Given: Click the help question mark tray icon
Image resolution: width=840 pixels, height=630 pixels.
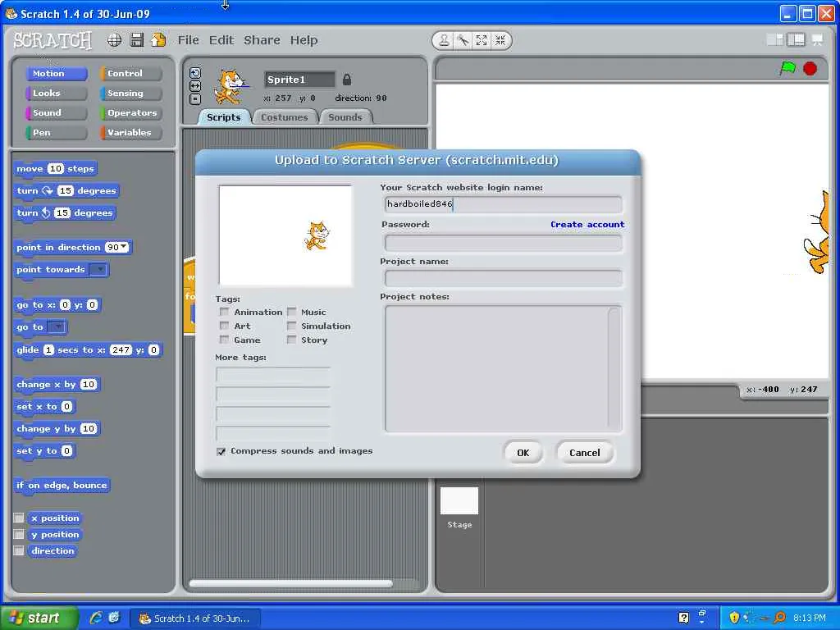Looking at the screenshot, I should 683,618.
